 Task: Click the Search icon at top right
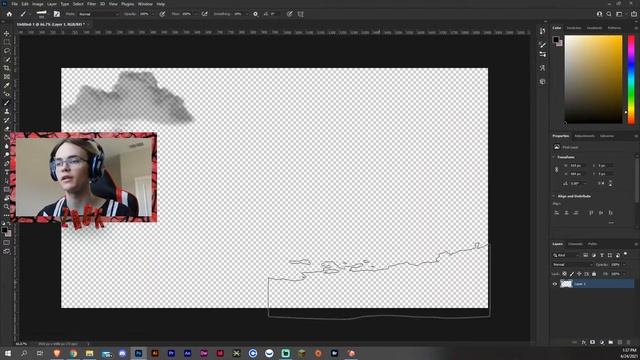[x=609, y=14]
